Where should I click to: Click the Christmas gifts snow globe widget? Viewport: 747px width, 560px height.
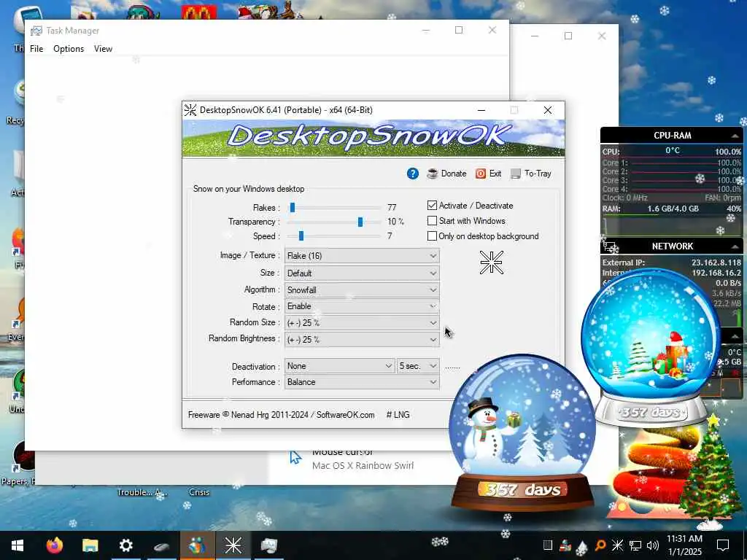(651, 346)
